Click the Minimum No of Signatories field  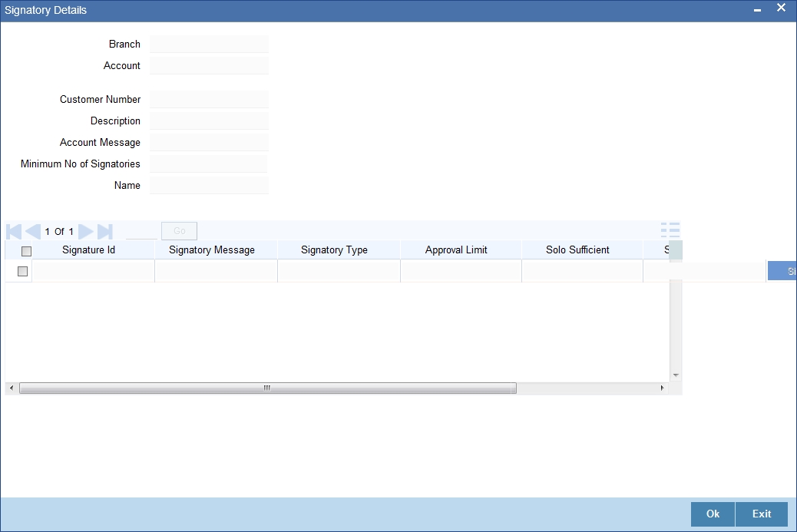(x=209, y=164)
